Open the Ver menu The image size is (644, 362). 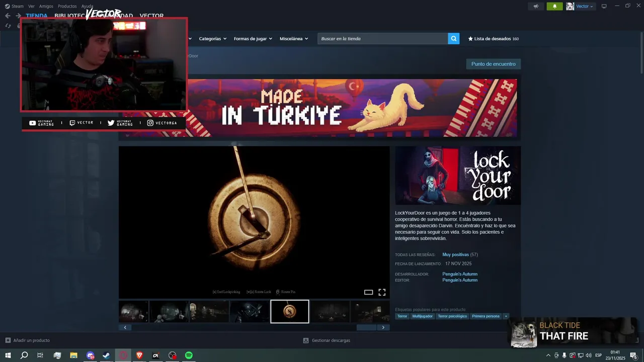(31, 7)
